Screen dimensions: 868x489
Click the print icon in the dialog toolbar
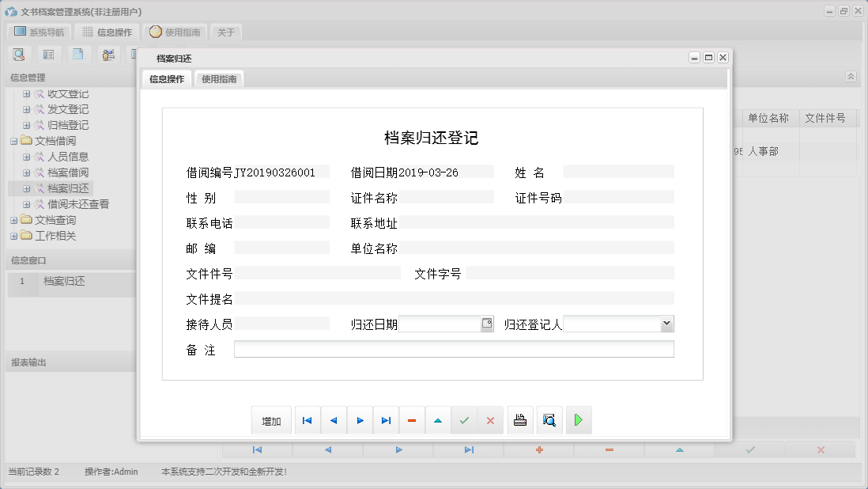tap(520, 420)
